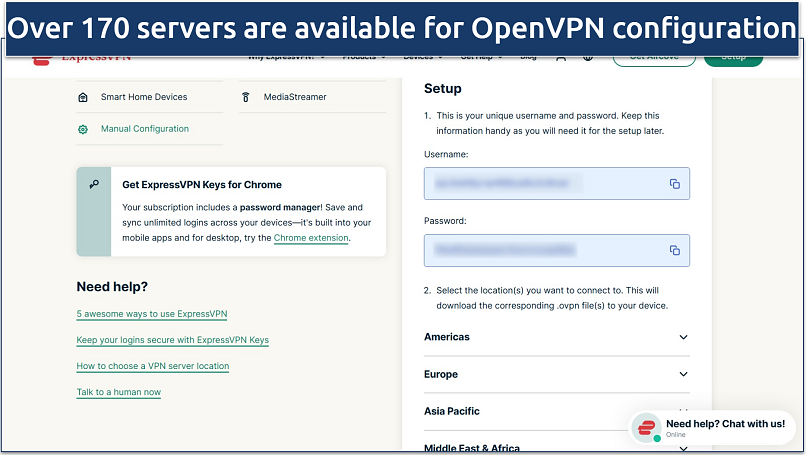Viewport: 806px width, 455px height.
Task: Click the Manual Configuration gear icon
Action: [83, 129]
